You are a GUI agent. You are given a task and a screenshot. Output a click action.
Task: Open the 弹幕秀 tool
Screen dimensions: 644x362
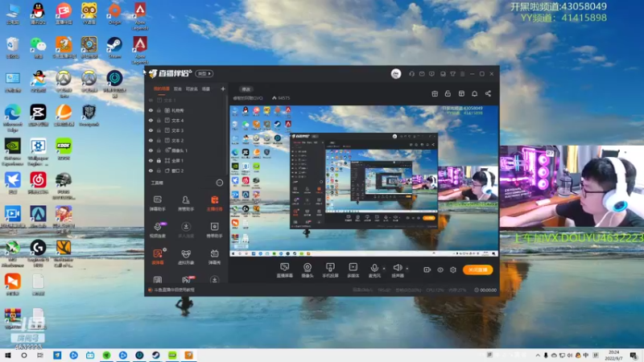214,257
